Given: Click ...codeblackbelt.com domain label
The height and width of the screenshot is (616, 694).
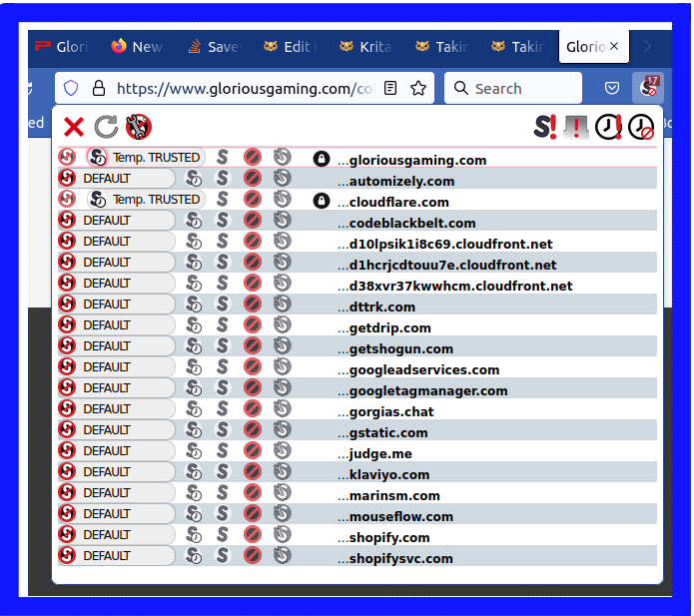Looking at the screenshot, I should [406, 223].
